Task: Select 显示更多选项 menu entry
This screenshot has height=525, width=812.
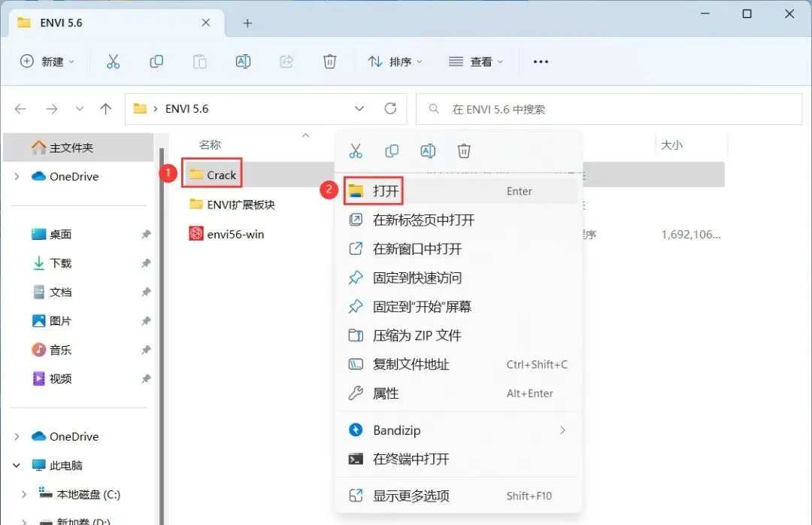Action: [x=458, y=496]
